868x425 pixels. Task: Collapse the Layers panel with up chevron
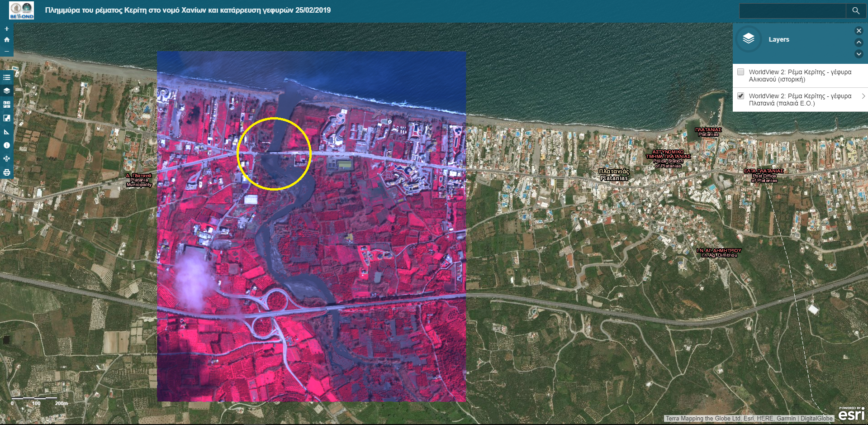859,43
